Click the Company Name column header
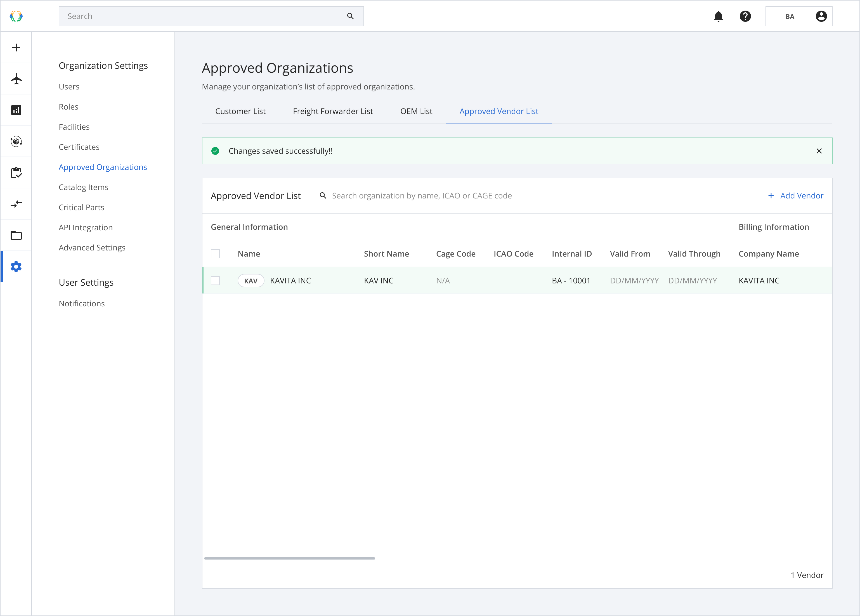The width and height of the screenshot is (860, 616). coord(769,254)
